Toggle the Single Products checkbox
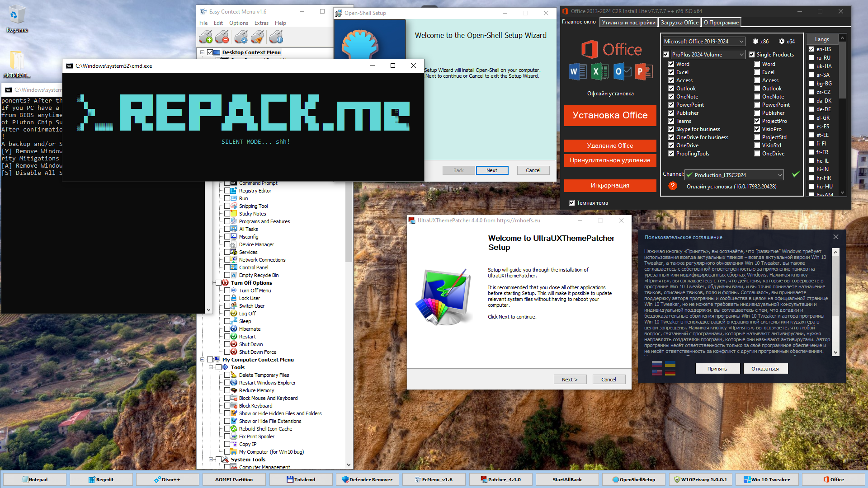868x488 pixels. (752, 54)
